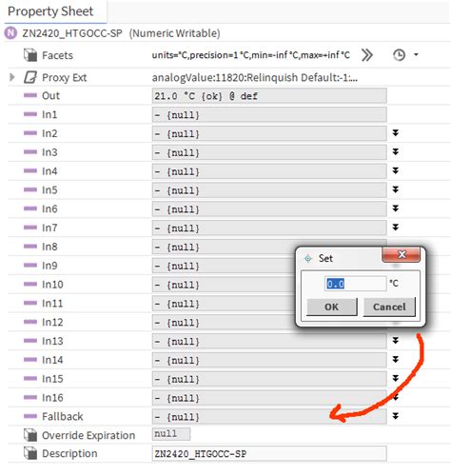Click the Proxy Ext icon
Viewport: 451px width, 476px height.
pyautogui.click(x=30, y=77)
